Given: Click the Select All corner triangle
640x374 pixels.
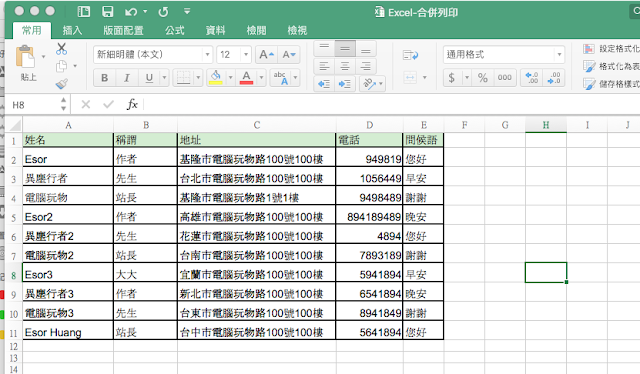Looking at the screenshot, I should (14, 125).
